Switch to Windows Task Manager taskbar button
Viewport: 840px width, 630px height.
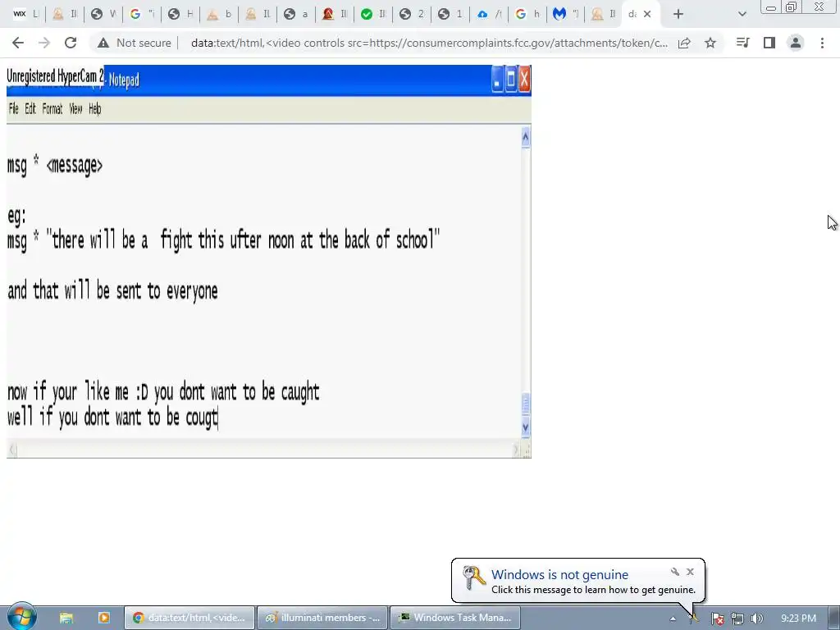tap(455, 618)
